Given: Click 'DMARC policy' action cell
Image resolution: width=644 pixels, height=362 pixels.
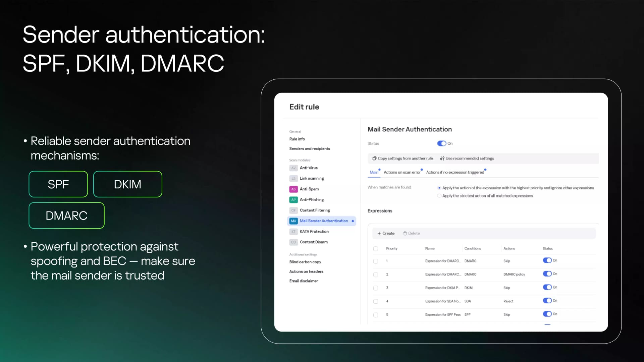Looking at the screenshot, I should [x=514, y=275].
